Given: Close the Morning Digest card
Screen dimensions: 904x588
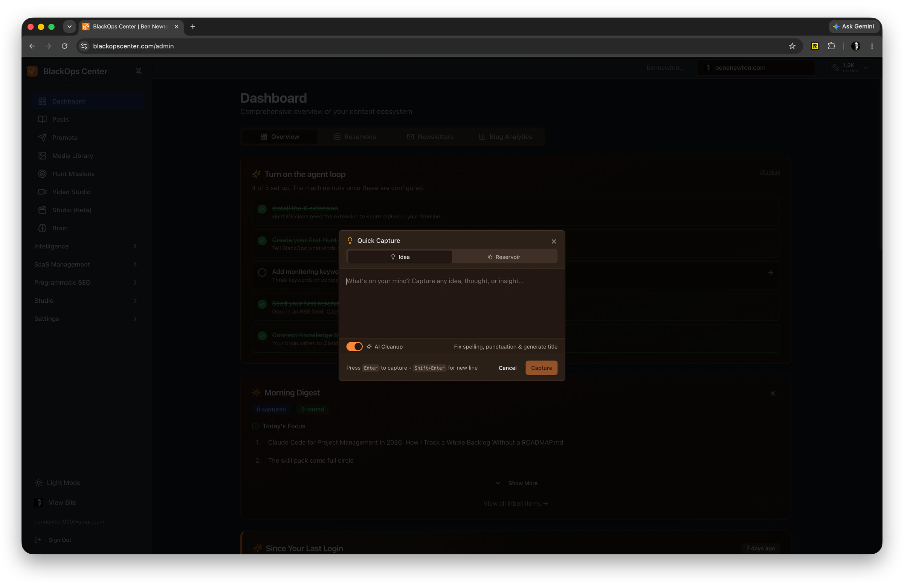Looking at the screenshot, I should (773, 394).
